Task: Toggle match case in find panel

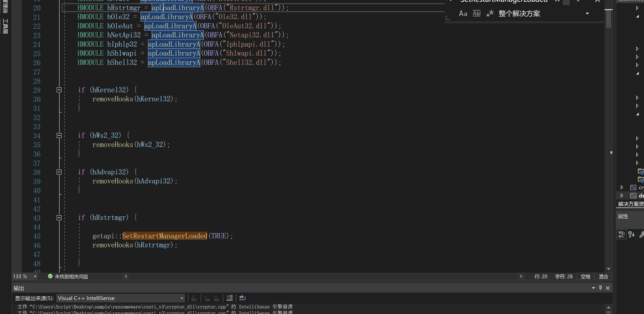Action: click(463, 14)
